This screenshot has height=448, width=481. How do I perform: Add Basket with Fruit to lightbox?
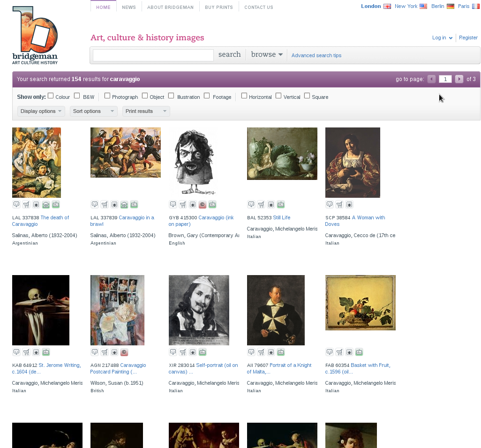click(330, 352)
